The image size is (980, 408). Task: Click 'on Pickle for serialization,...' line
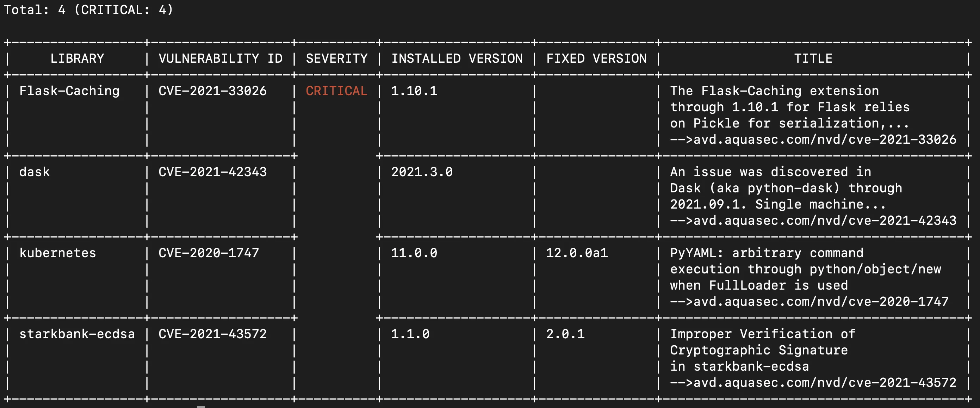coord(790,123)
